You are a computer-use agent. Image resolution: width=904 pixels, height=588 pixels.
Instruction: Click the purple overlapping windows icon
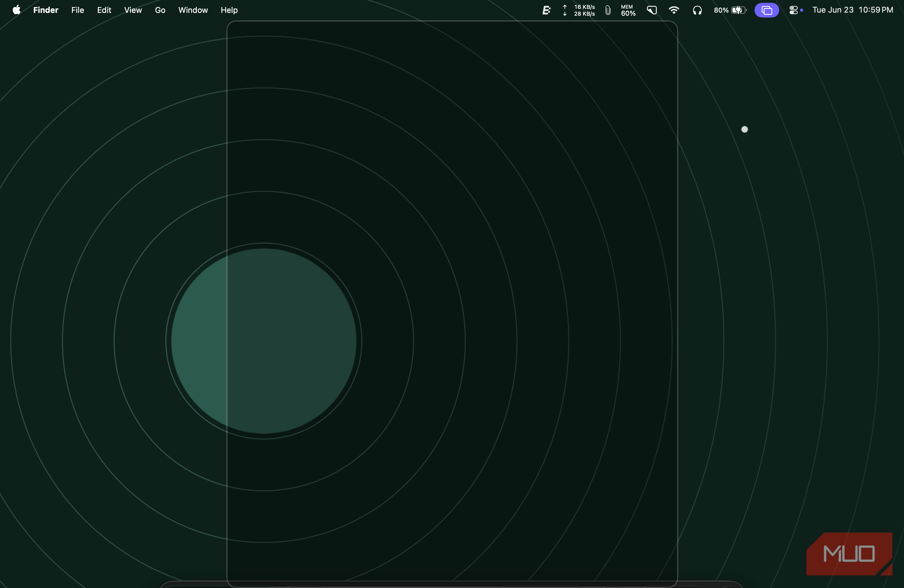click(767, 10)
